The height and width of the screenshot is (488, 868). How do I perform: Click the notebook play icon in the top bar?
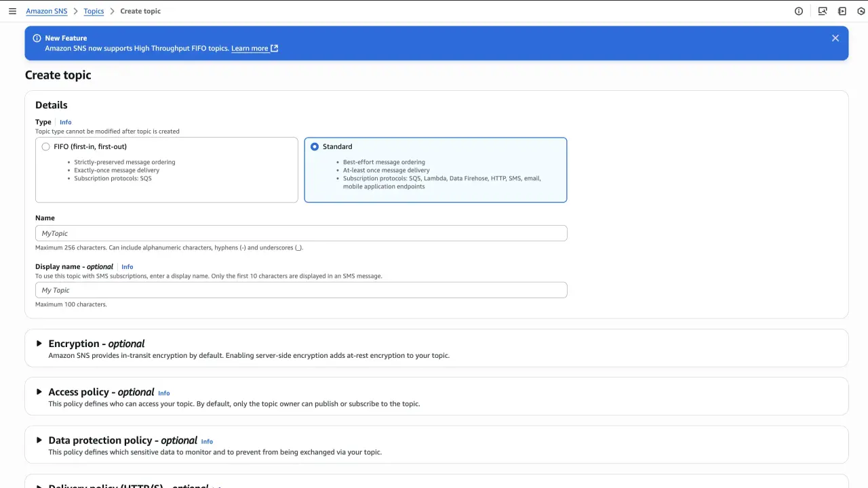pos(842,11)
